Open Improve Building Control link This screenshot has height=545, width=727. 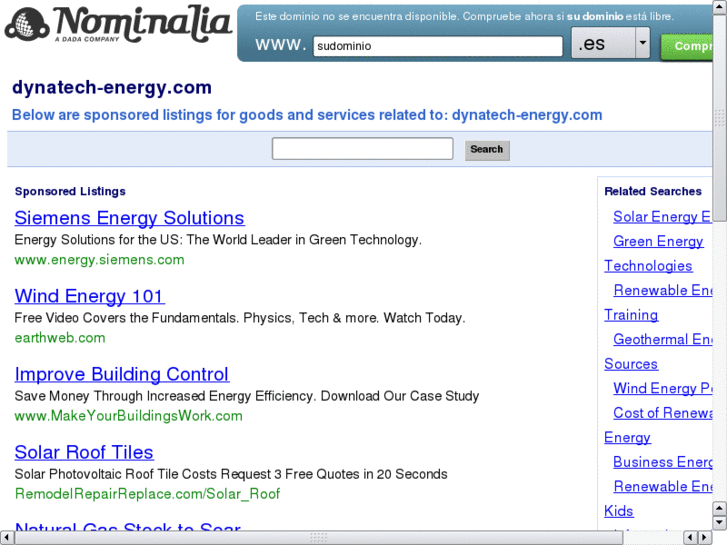(121, 374)
